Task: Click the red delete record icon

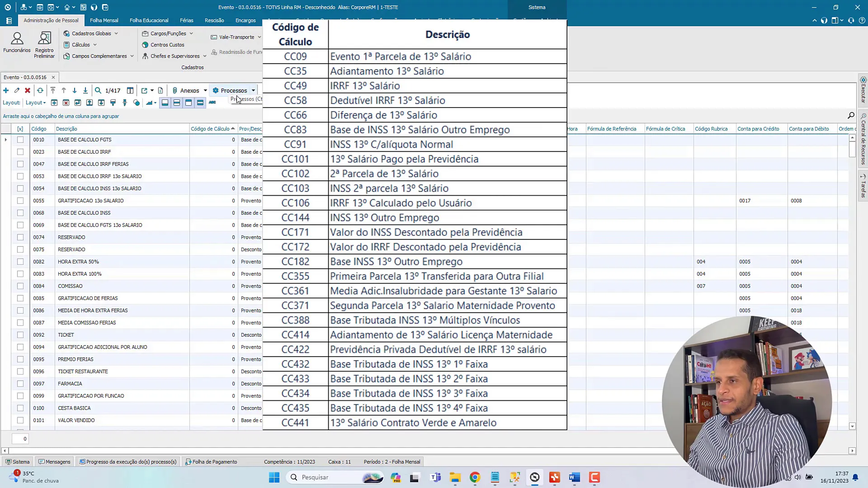Action: [x=28, y=90]
